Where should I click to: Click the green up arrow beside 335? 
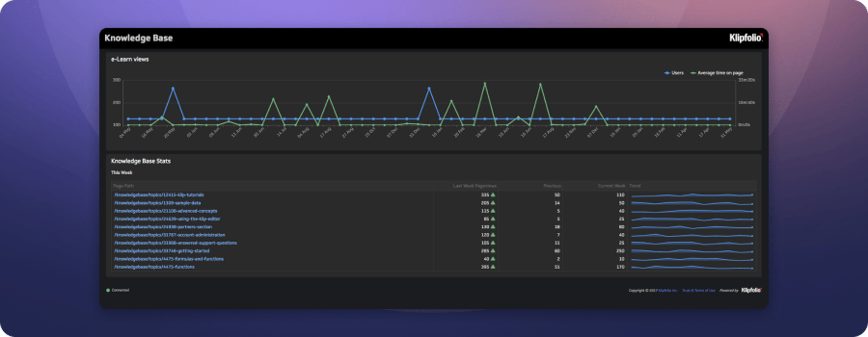[x=493, y=195]
